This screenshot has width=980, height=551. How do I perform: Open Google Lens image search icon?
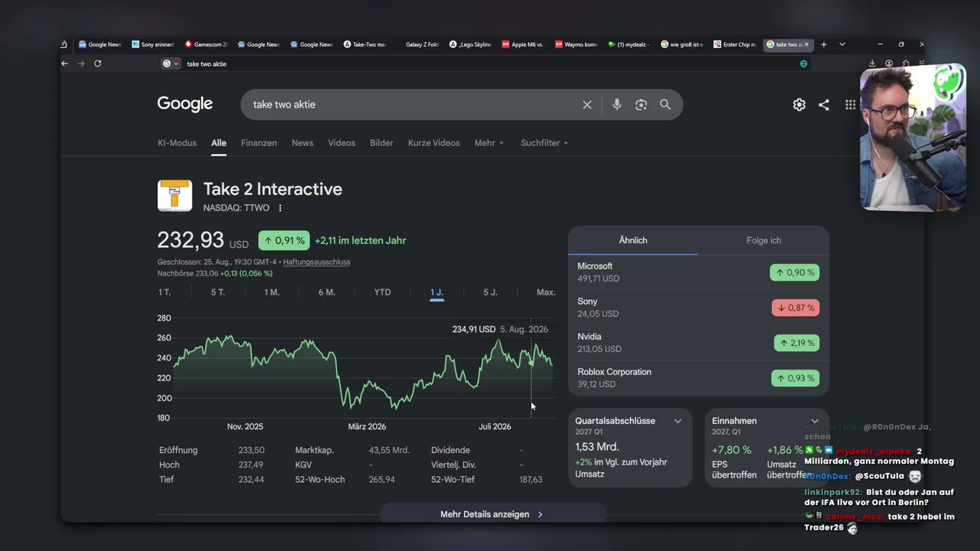point(641,105)
